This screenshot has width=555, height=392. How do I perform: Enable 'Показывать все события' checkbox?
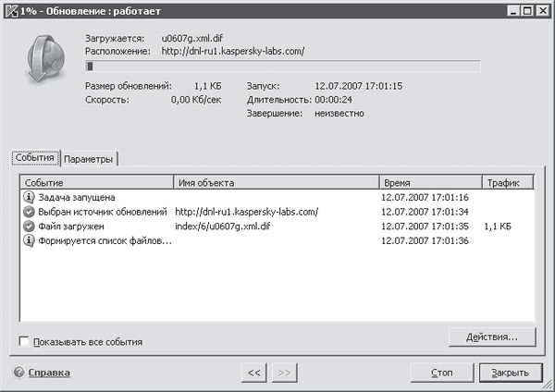pos(24,342)
